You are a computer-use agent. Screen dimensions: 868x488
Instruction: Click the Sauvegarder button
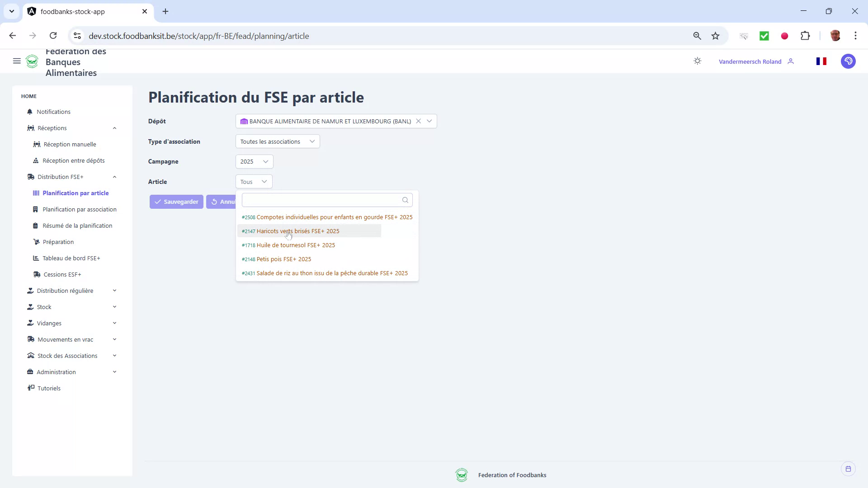176,202
